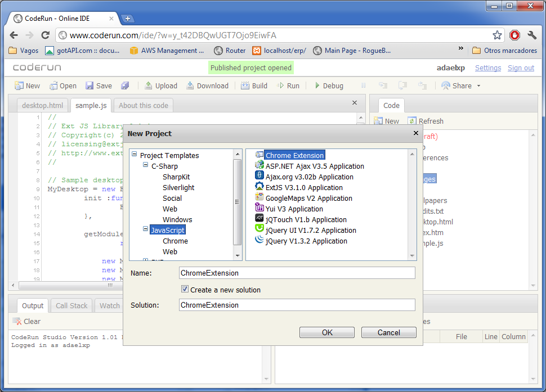Select jQuery V1.3.2 Application template
The height and width of the screenshot is (392, 546).
(306, 241)
